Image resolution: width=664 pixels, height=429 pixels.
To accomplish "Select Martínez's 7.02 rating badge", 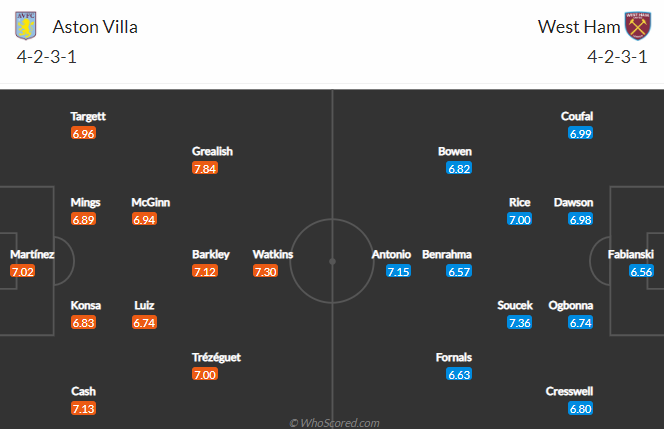I will pyautogui.click(x=22, y=271).
